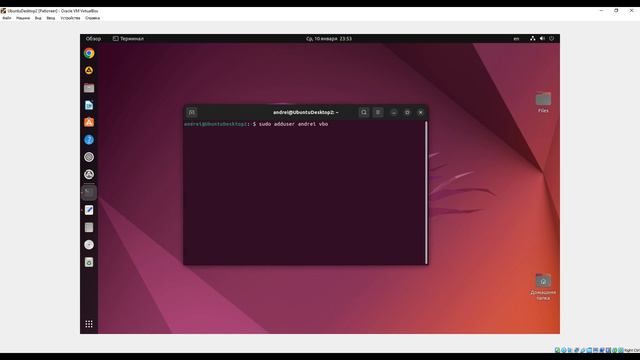Screen dimensions: 640x360
Task: Click the Terminal icon in the dock
Action: pos(89,192)
